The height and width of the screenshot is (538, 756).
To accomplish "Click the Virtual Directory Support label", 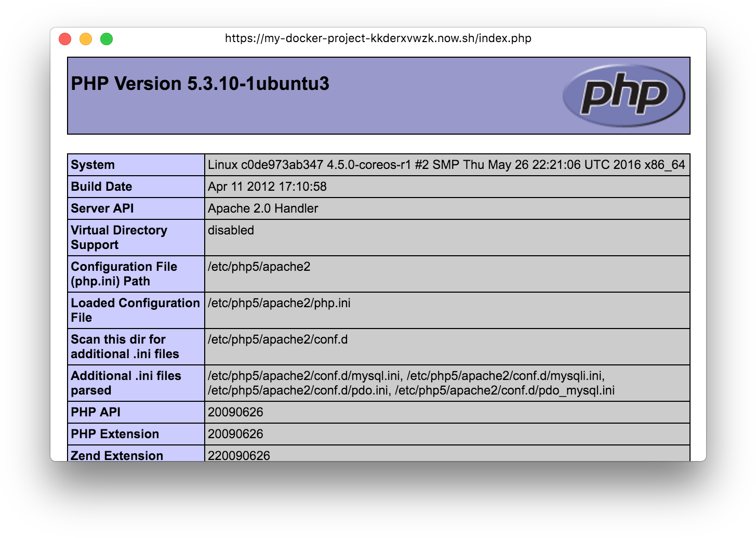I will click(119, 238).
